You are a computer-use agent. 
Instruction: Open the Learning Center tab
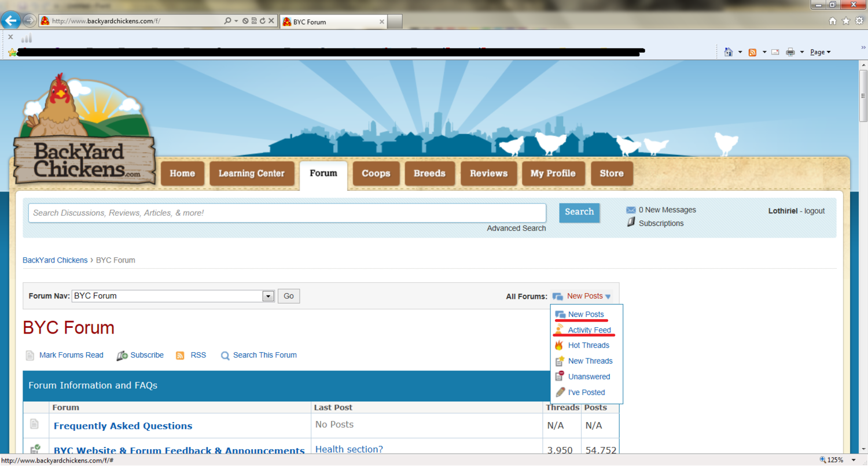251,173
